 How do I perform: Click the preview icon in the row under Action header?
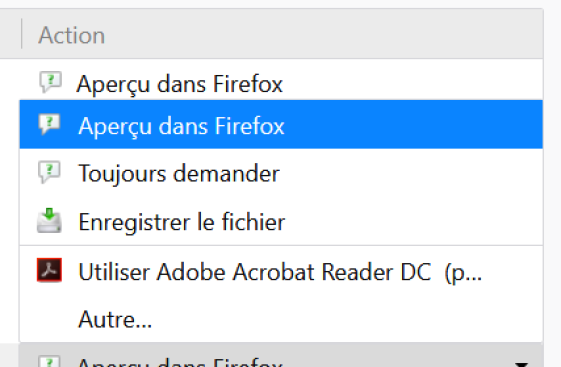(x=50, y=83)
